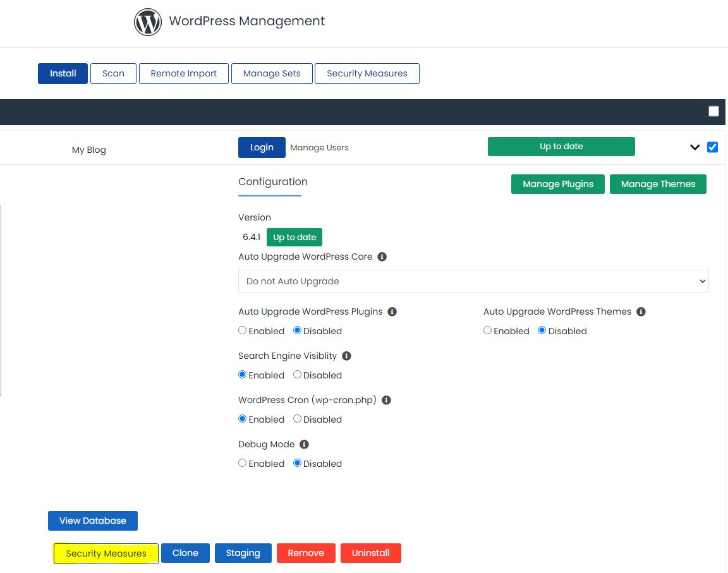Open Manage Sets
The width and height of the screenshot is (728, 573).
[272, 73]
